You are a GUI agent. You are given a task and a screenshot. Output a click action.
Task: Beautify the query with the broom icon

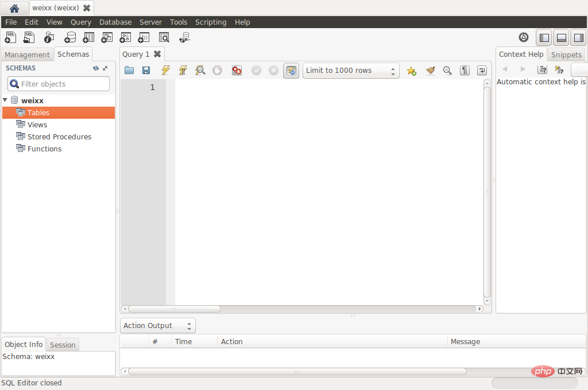pyautogui.click(x=430, y=71)
